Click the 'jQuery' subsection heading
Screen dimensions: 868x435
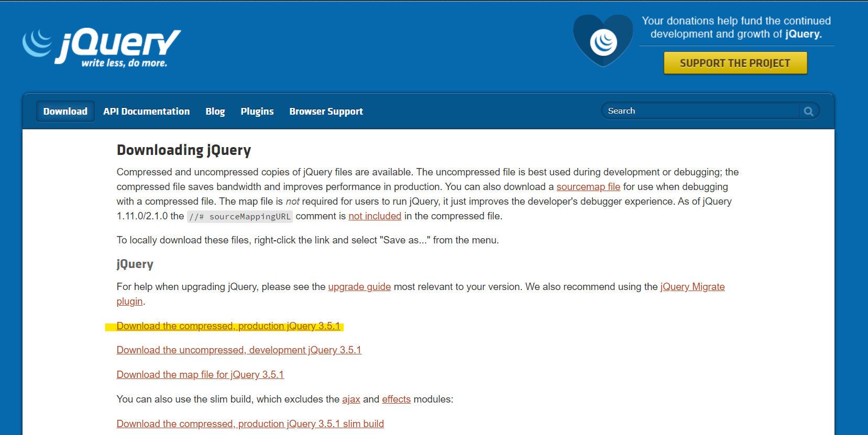(135, 264)
